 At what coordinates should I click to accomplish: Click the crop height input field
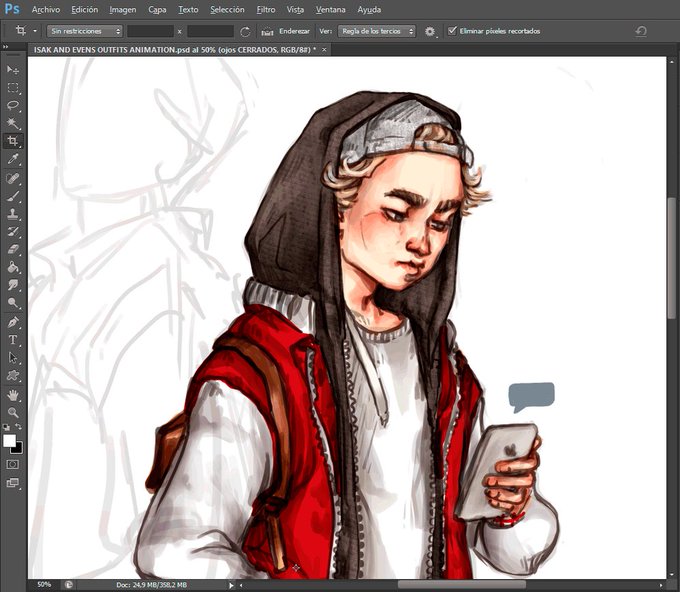[x=210, y=31]
